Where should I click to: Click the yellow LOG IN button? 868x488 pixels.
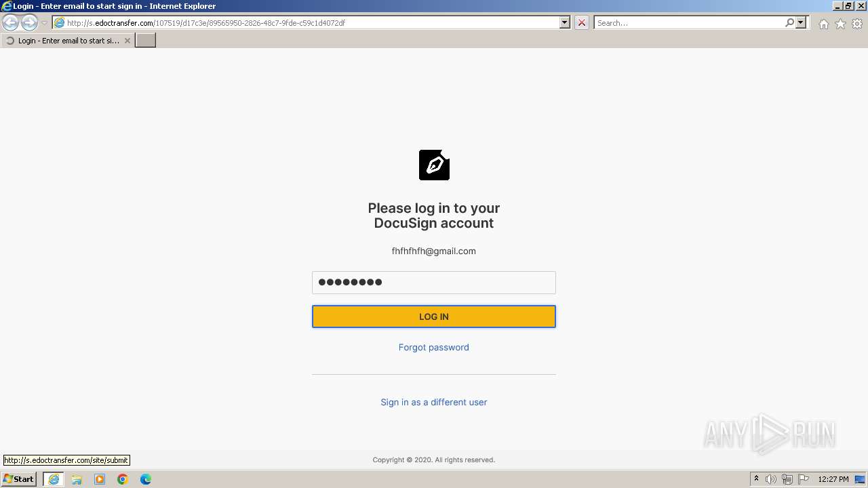coord(434,317)
